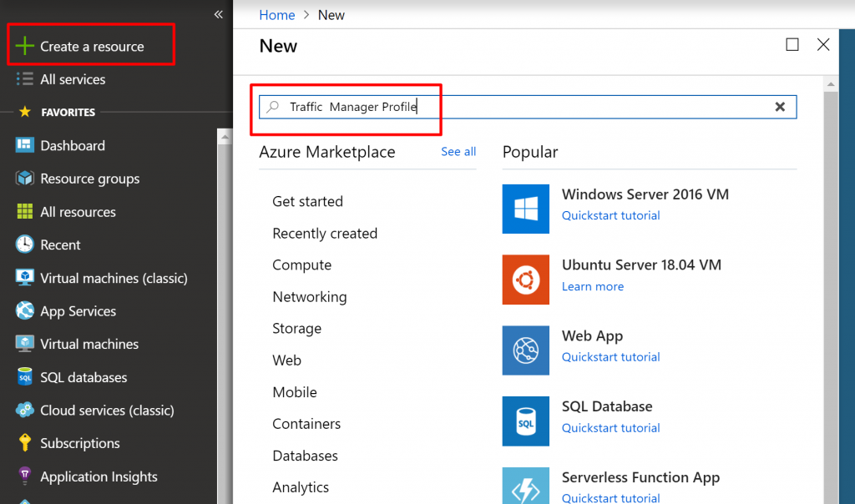Maximize the New blade
The image size is (855, 504).
792,45
